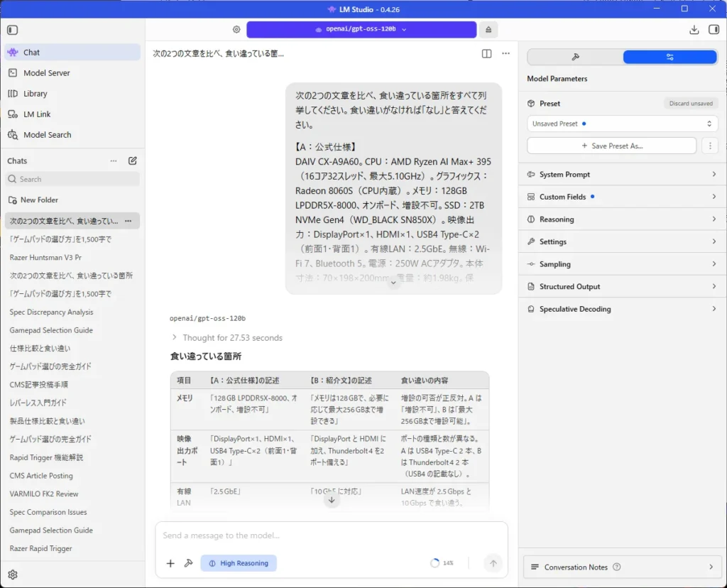Click Save Preset As button
The height and width of the screenshot is (588, 727).
[611, 146]
